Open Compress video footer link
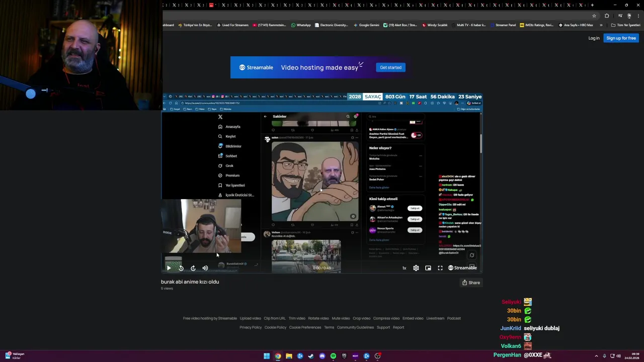Viewport: 644px width, 362px height. pyautogui.click(x=386, y=318)
